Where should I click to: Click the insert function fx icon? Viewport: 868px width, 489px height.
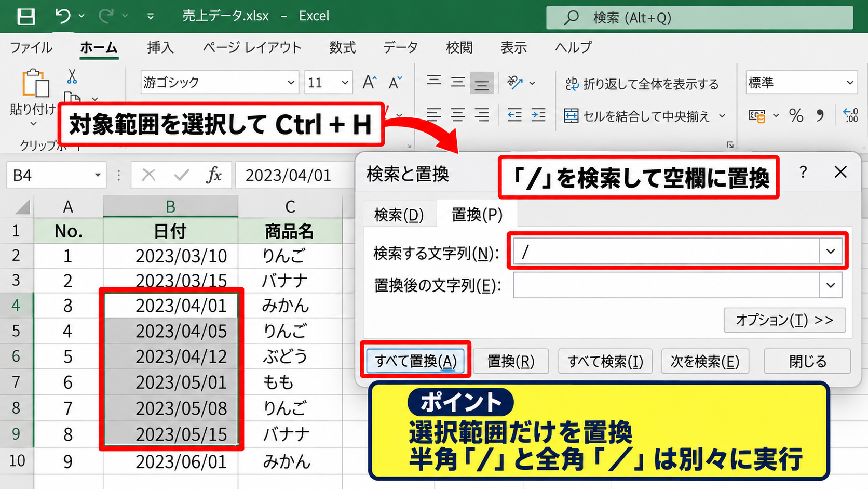[x=213, y=175]
